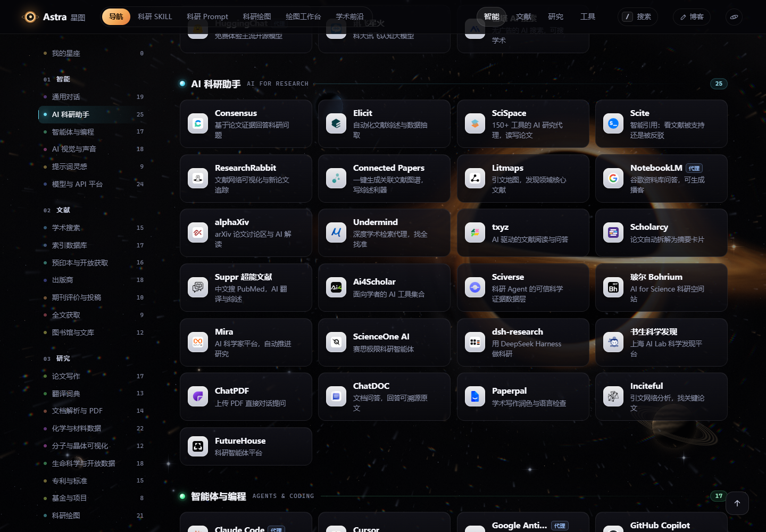Click the SciSpace card icon

[475, 123]
